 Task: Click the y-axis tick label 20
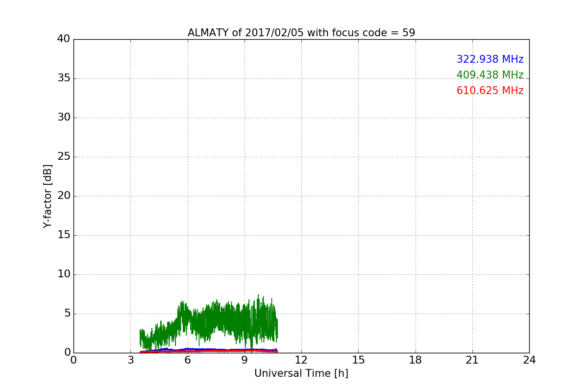(64, 196)
